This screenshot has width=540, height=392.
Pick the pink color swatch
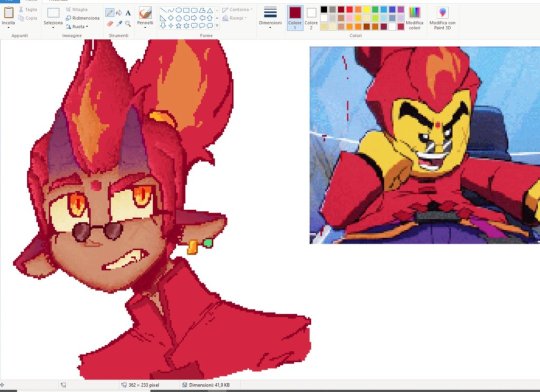point(350,18)
